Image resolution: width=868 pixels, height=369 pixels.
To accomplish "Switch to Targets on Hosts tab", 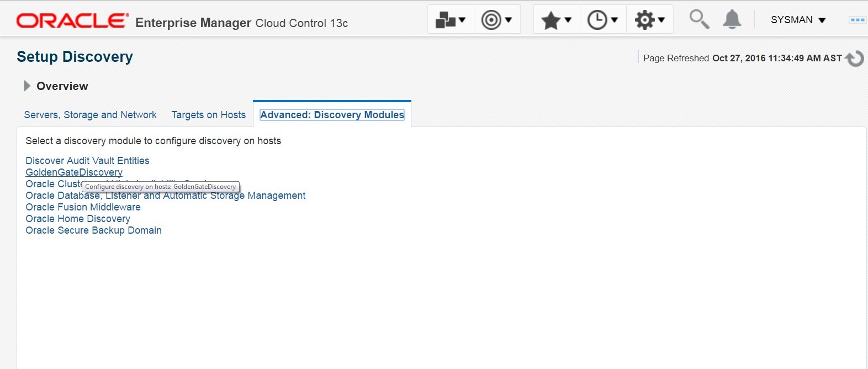I will (x=208, y=115).
